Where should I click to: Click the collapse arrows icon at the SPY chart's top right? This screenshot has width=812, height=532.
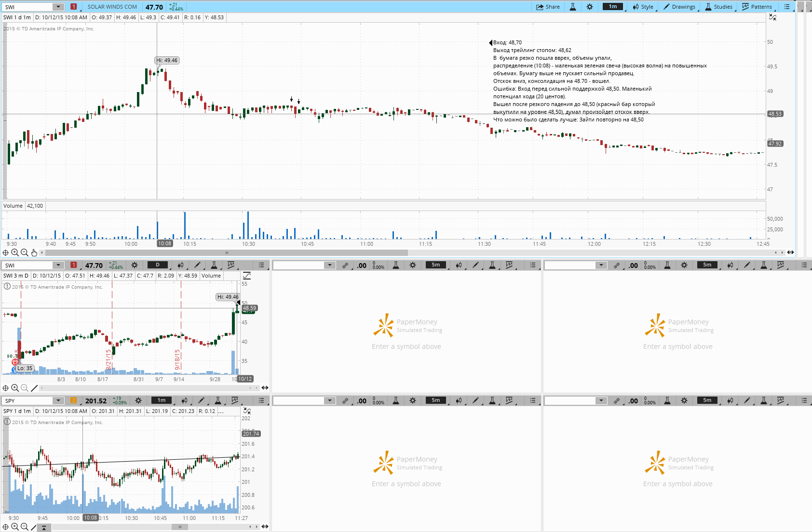point(247,411)
